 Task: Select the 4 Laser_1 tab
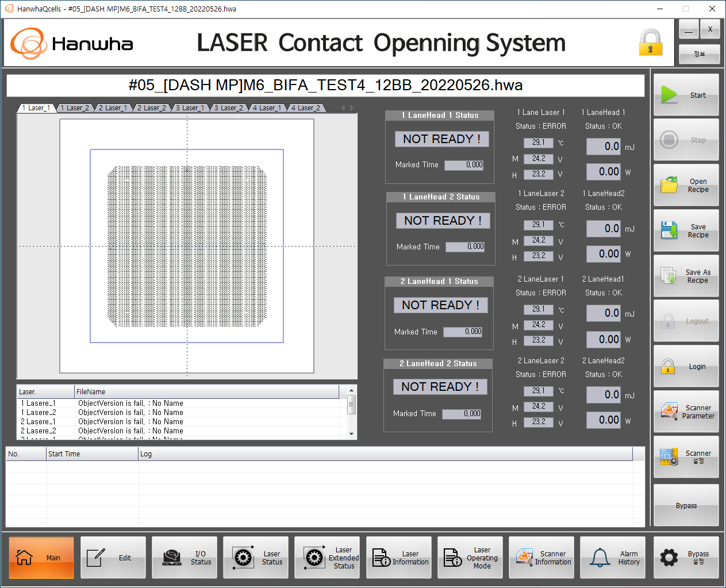tap(267, 107)
